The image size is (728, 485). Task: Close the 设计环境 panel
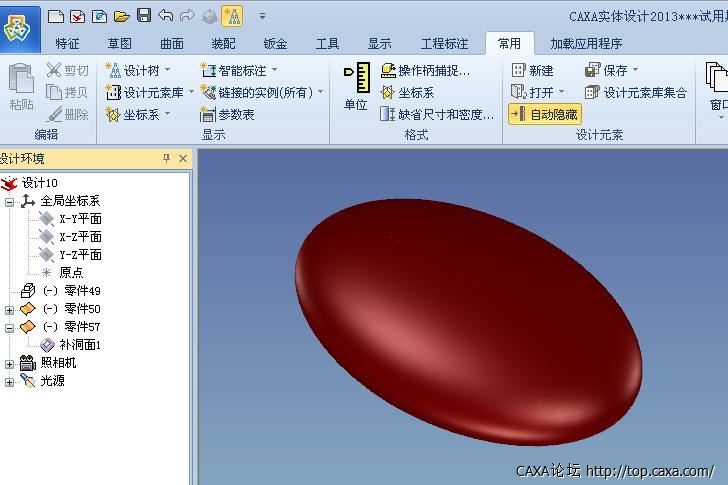tap(183, 158)
